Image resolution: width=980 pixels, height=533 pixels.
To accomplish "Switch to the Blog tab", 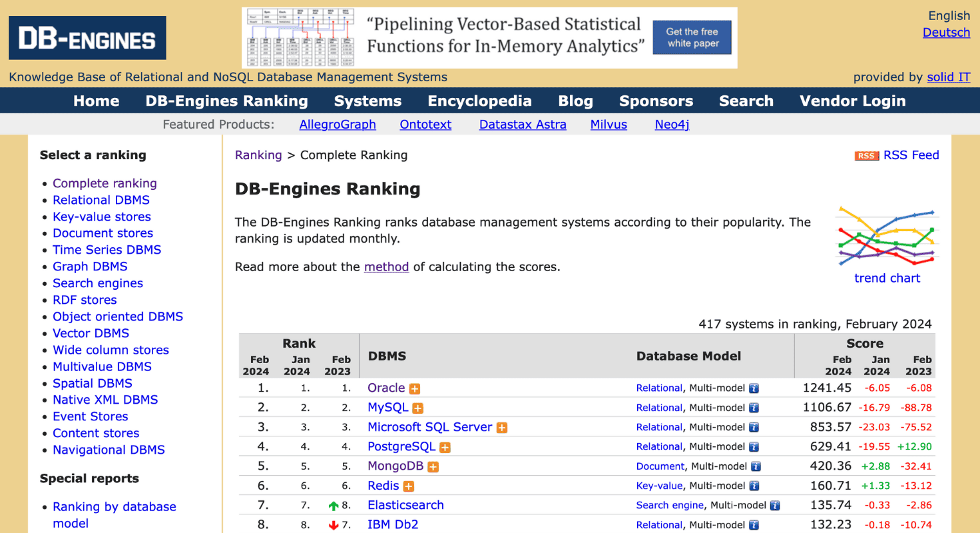I will 575,101.
